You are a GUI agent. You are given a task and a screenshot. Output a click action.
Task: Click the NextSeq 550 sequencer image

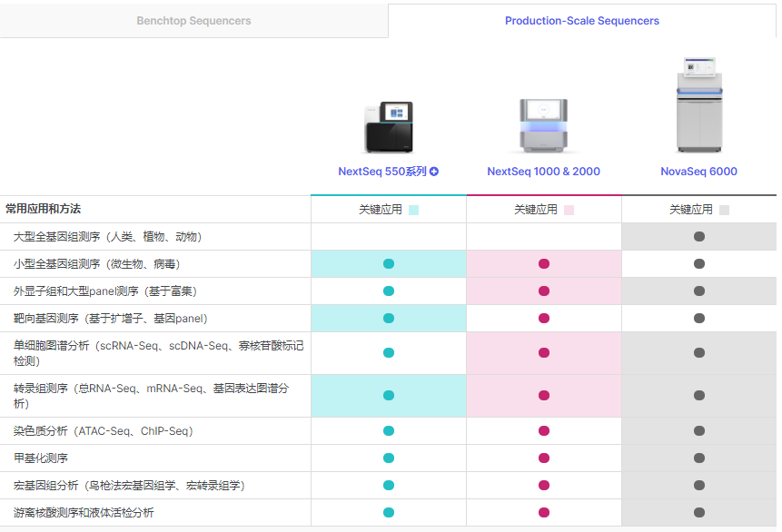click(389, 126)
